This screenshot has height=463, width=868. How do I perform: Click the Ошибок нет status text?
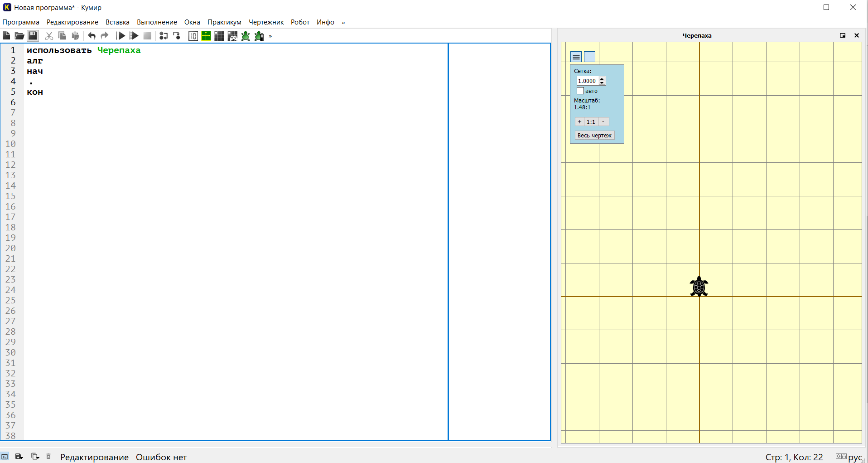point(161,457)
